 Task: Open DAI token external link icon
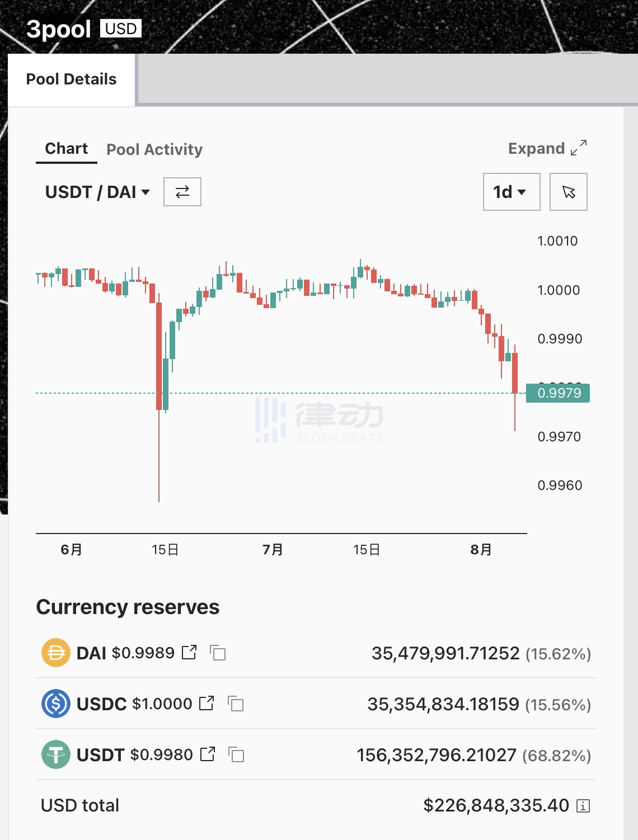click(189, 652)
